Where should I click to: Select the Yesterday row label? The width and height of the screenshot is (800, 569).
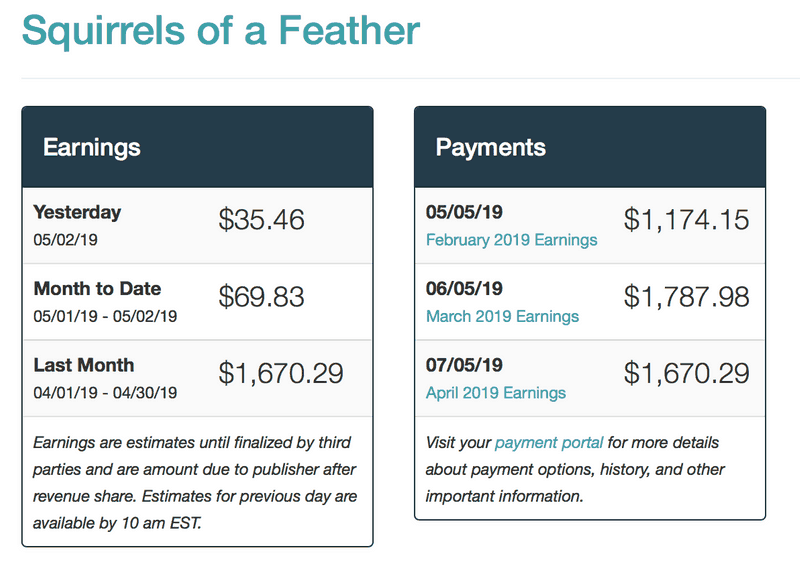point(77,212)
